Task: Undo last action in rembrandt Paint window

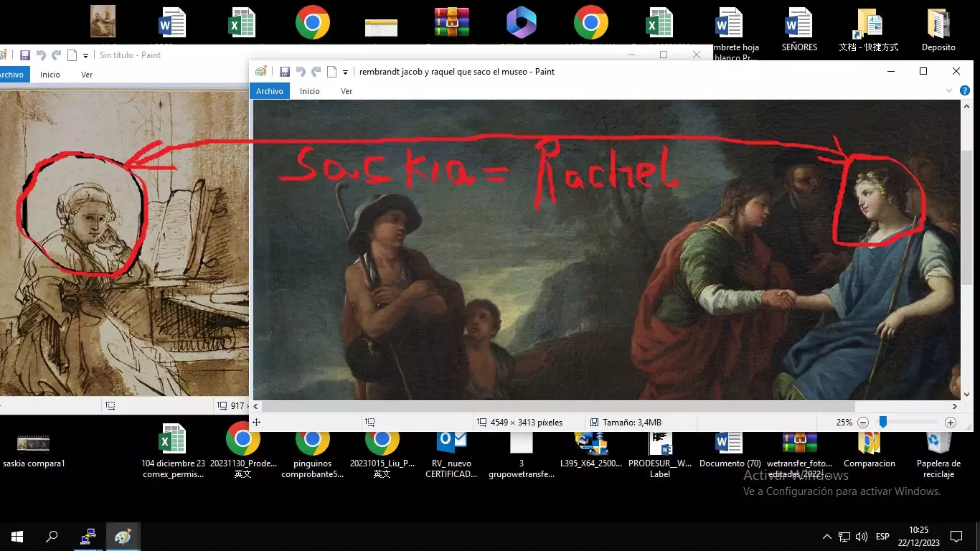Action: tap(301, 72)
